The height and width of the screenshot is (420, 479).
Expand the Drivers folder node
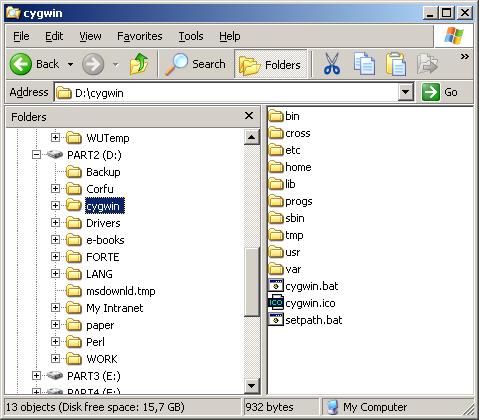coord(55,222)
